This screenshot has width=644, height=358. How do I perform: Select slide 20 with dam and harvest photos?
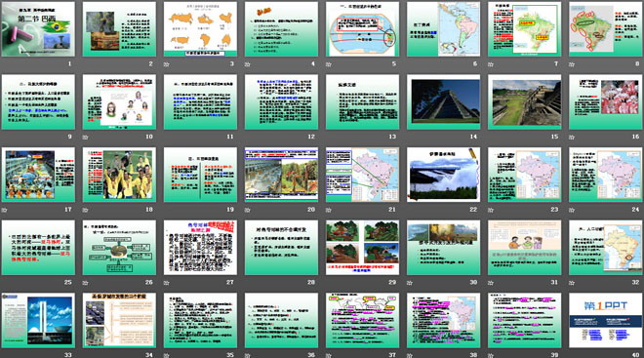(x=281, y=175)
